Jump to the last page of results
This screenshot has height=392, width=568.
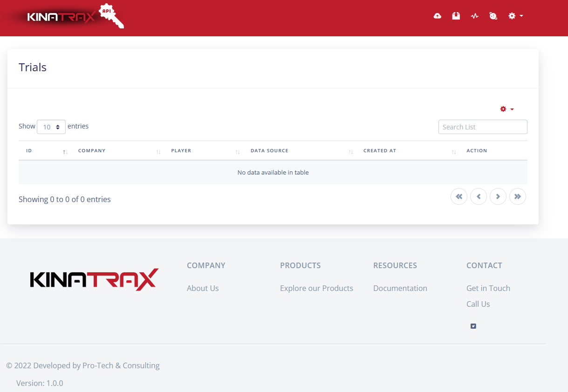(518, 196)
